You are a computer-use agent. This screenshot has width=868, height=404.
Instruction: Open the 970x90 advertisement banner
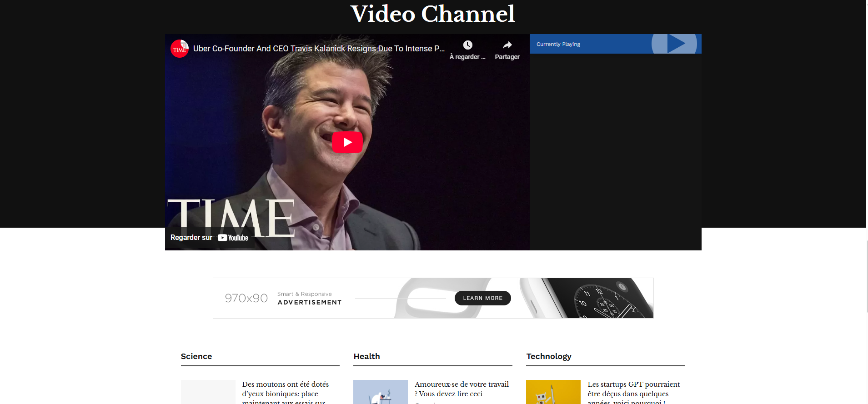(x=433, y=298)
